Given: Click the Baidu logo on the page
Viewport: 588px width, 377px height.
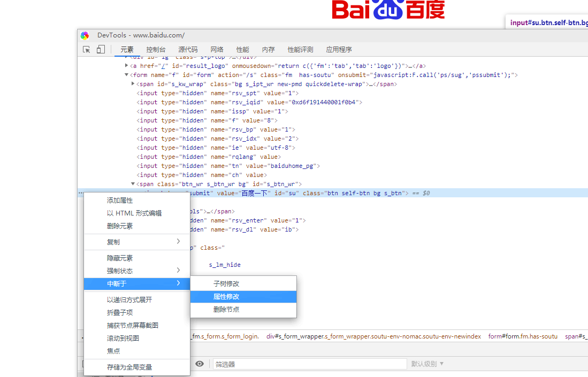Looking at the screenshot, I should [388, 10].
